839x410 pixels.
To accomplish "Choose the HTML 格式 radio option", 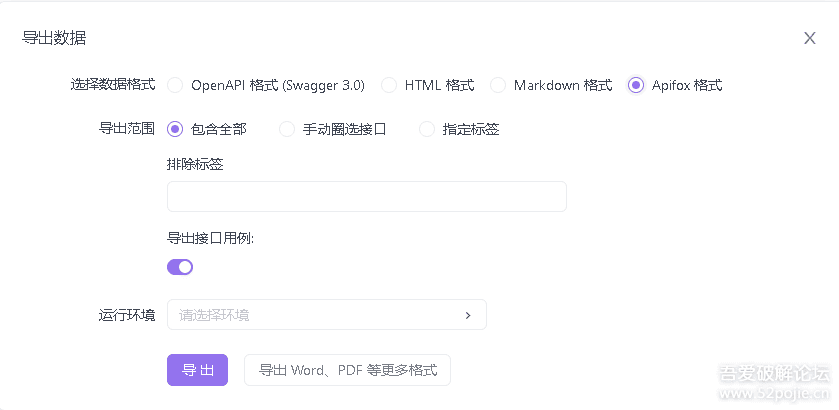I will tap(388, 85).
